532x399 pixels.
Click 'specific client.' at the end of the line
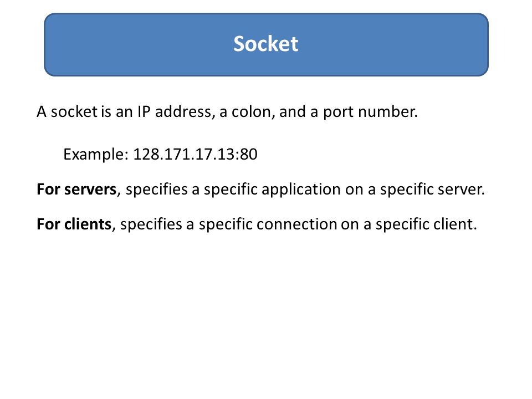point(426,224)
